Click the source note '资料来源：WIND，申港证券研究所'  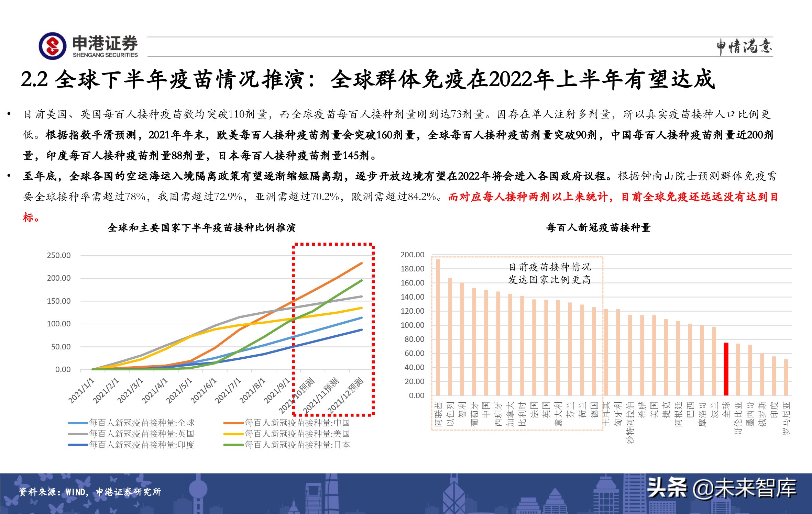click(90, 492)
